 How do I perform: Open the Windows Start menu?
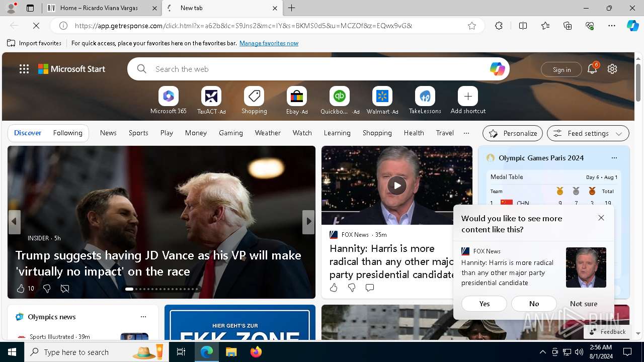point(12,352)
